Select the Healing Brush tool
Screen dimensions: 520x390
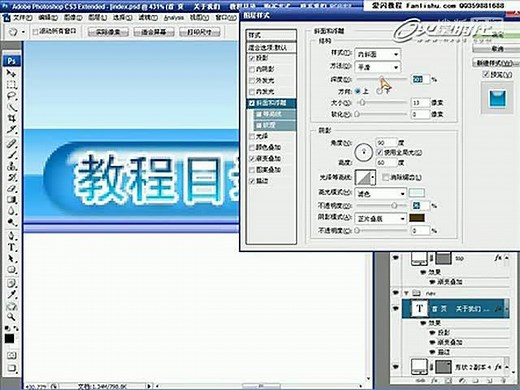(x=11, y=143)
